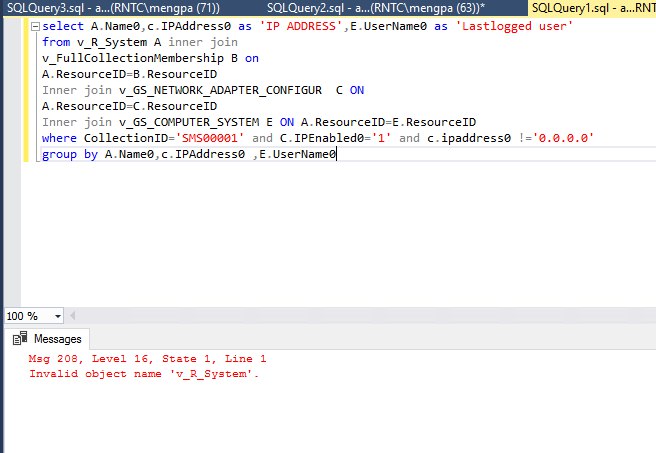Click the Messages tab icon
Viewport: 656px width, 453px height.
coord(20,338)
